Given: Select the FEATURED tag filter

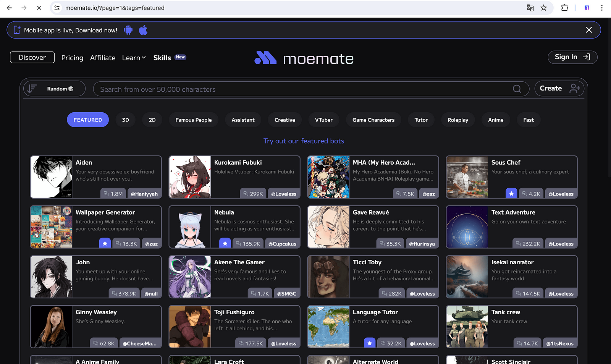Looking at the screenshot, I should (88, 120).
